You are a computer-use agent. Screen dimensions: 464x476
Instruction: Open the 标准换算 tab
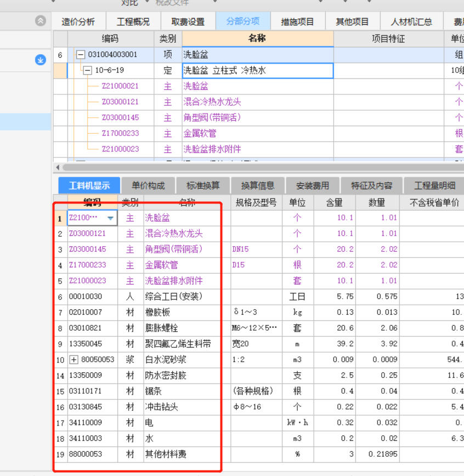[x=203, y=185]
